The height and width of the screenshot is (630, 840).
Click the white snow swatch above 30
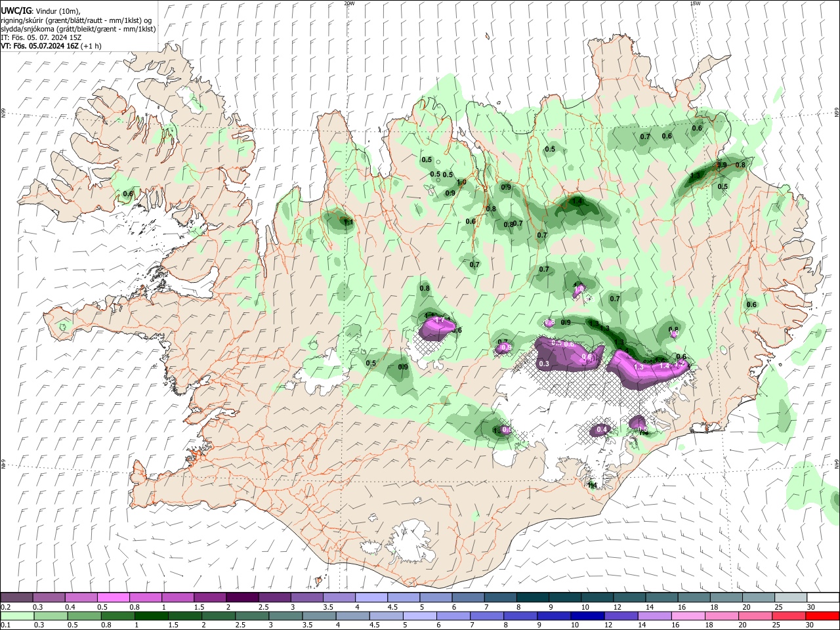(x=822, y=598)
